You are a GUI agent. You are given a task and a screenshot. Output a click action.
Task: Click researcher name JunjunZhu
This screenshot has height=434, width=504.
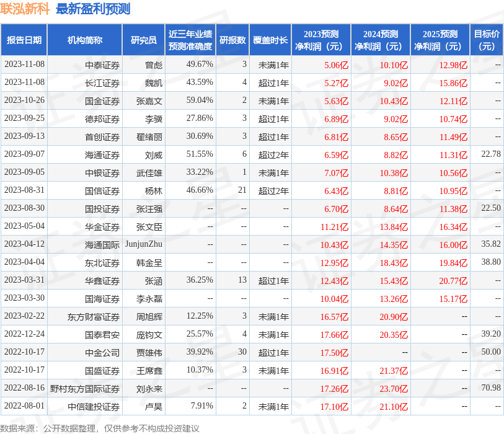pos(144,244)
